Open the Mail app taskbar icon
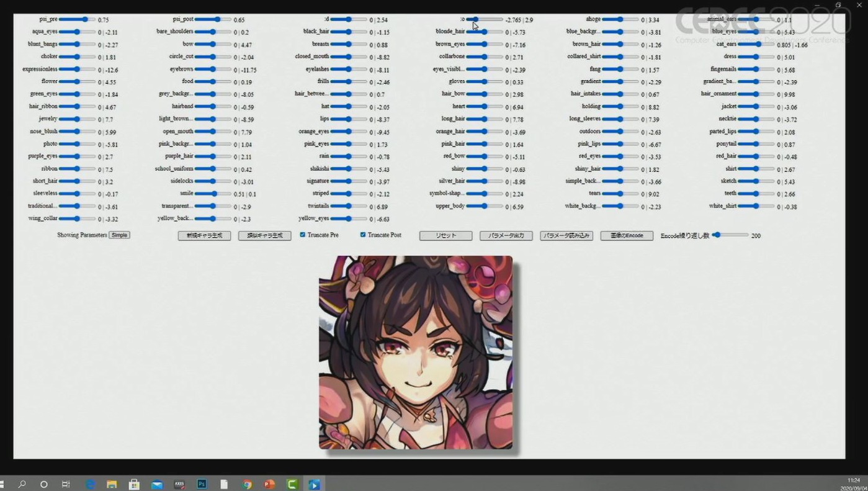This screenshot has width=868, height=491. [157, 484]
